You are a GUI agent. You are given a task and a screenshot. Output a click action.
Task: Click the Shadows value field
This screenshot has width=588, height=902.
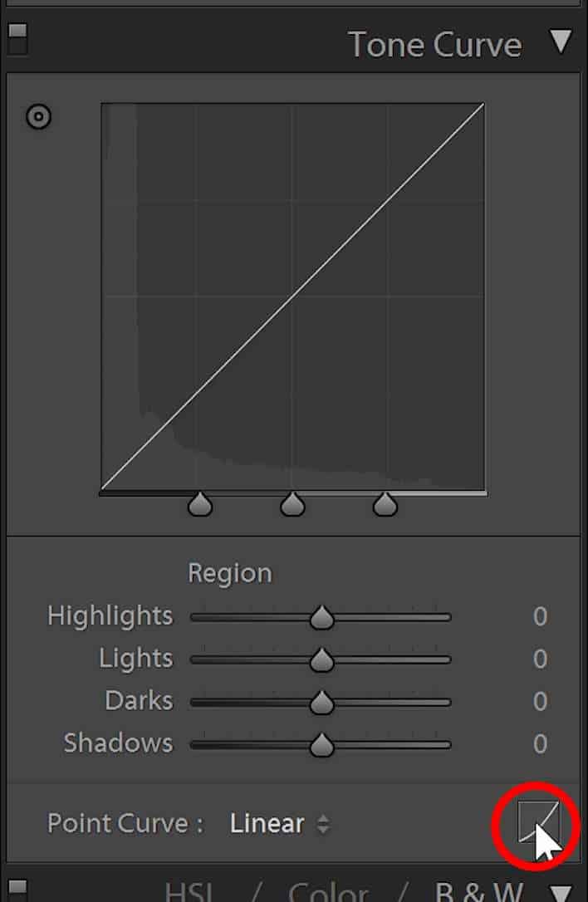click(540, 744)
